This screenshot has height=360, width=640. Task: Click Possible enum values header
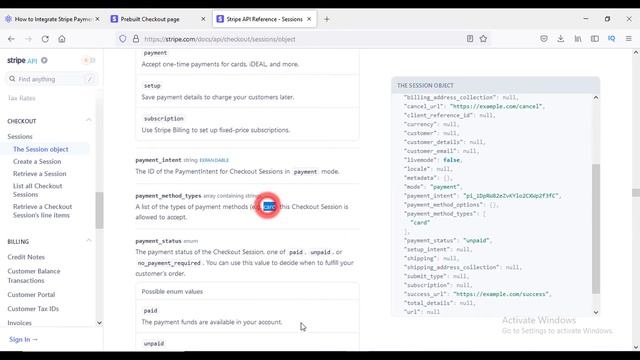click(172, 291)
